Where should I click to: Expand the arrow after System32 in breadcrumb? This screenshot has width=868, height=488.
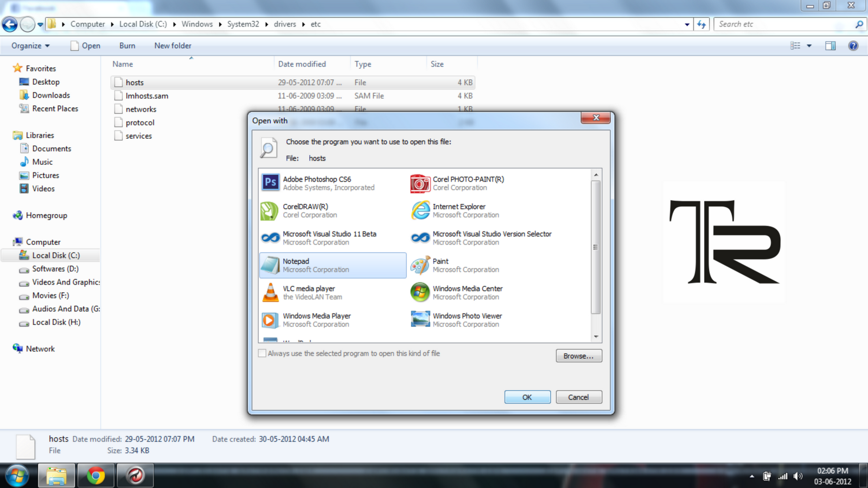[x=266, y=24]
